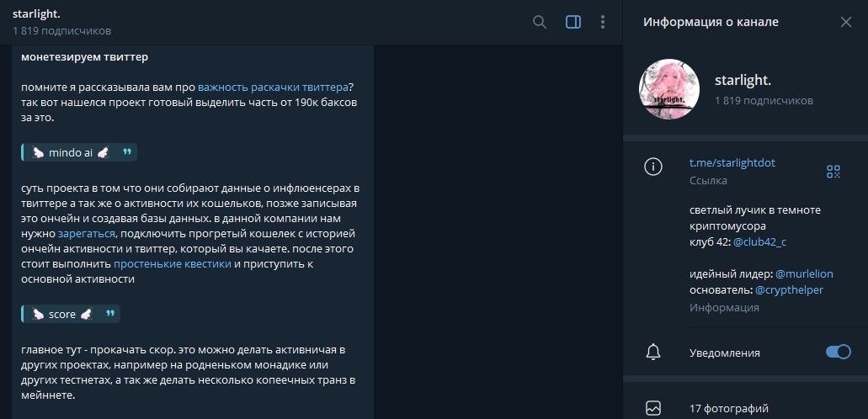Viewport: 868px width, 419px height.
Task: Open the @crypthelper profile link
Action: [789, 290]
